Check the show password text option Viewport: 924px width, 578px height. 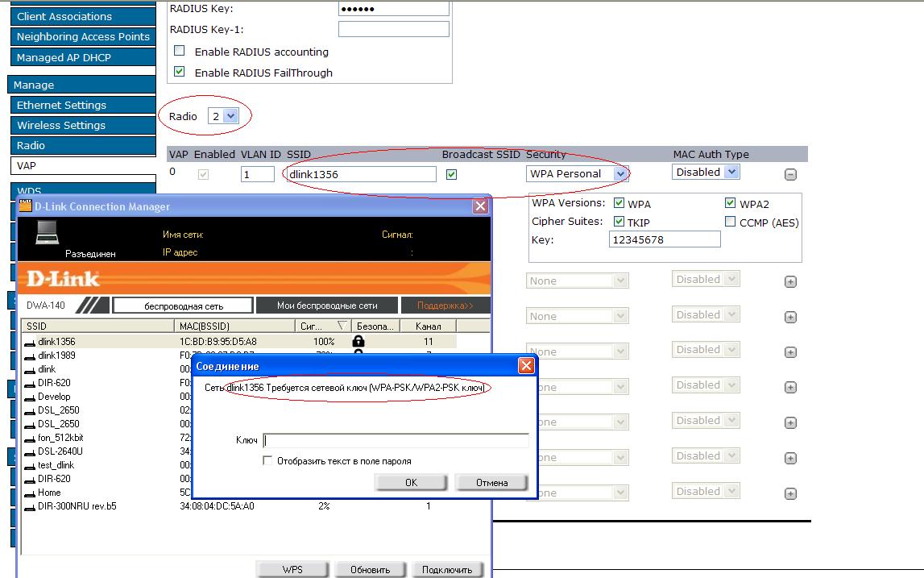tap(267, 461)
